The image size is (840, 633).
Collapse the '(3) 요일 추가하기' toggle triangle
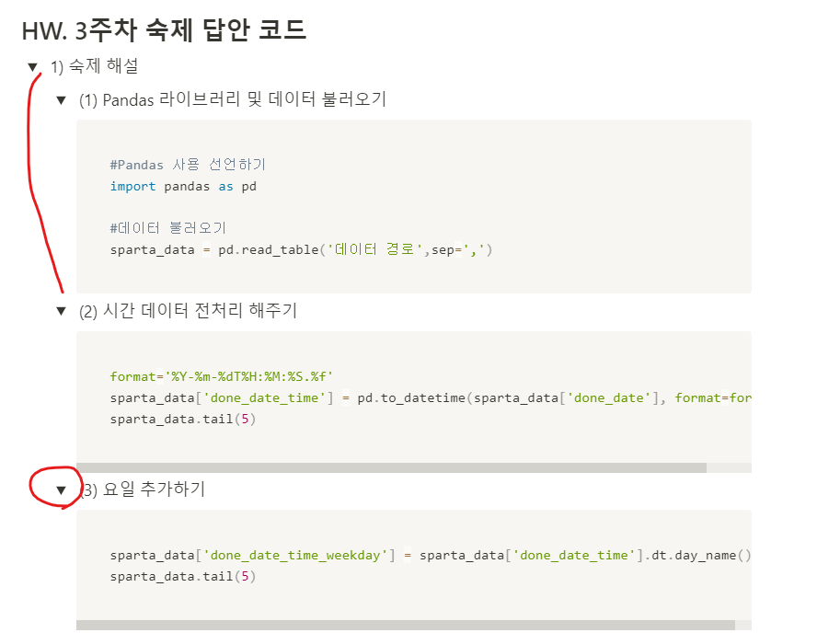click(61, 489)
